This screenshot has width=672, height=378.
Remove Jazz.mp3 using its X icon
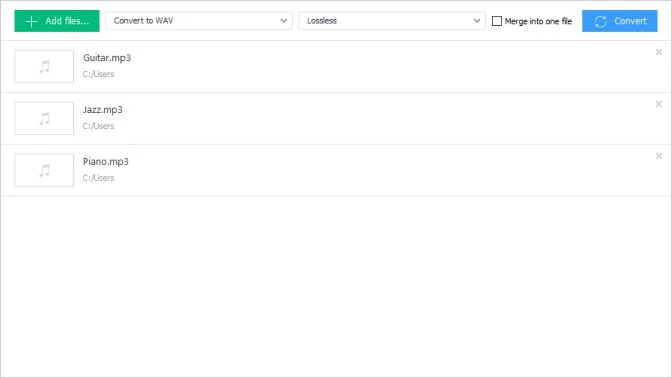(659, 104)
